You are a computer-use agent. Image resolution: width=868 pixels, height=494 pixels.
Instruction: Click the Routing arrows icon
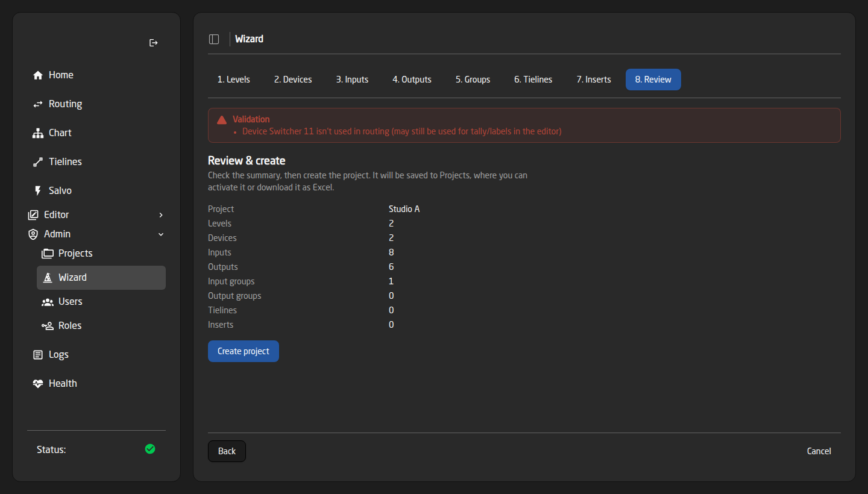point(38,104)
